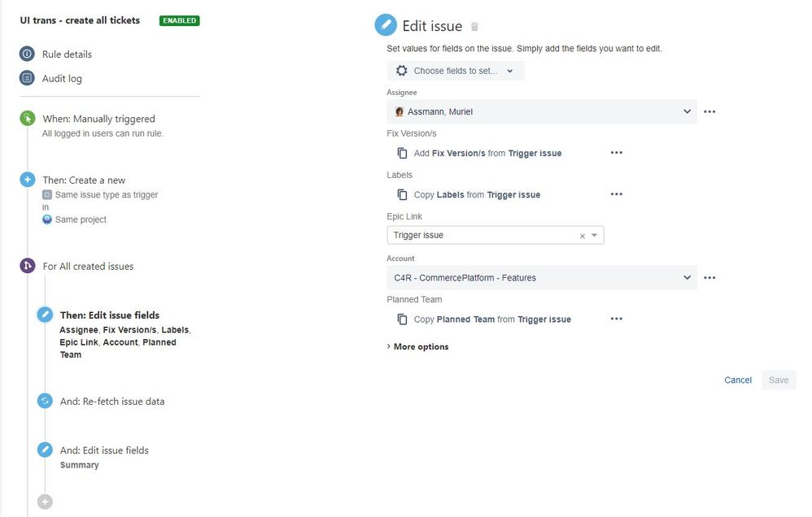Toggle the ENABLED status badge

[178, 20]
